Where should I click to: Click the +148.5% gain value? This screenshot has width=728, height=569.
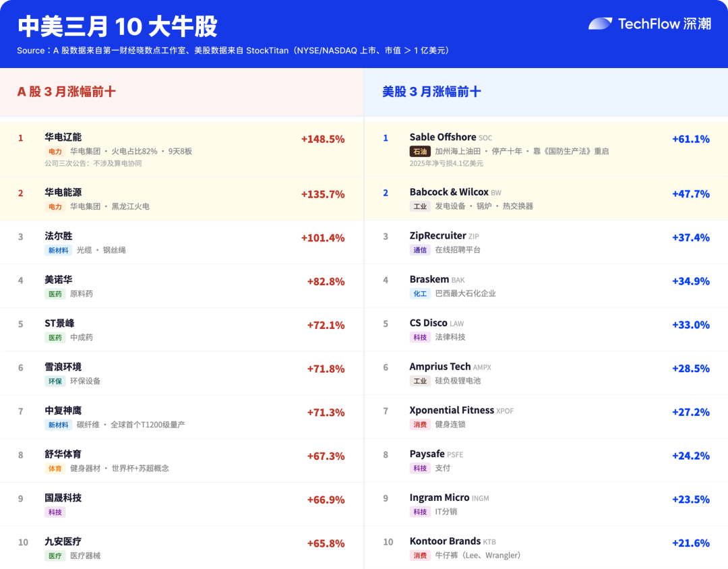tap(322, 139)
